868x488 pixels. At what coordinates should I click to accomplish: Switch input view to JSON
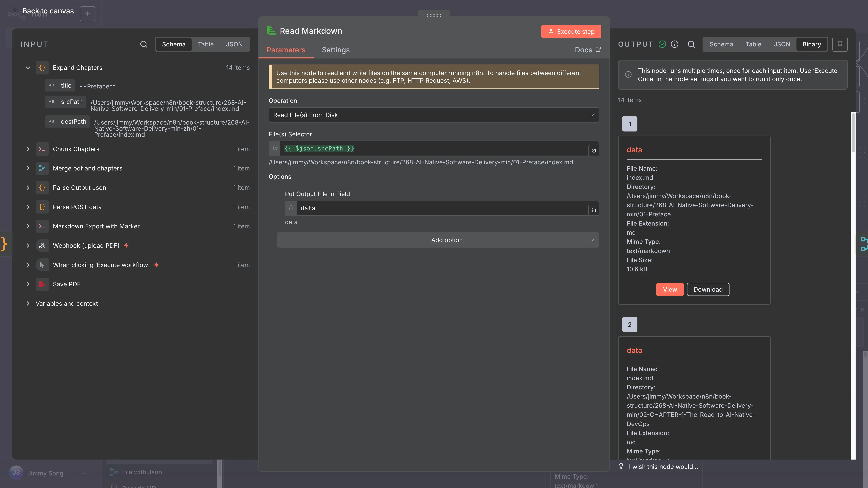tap(234, 44)
